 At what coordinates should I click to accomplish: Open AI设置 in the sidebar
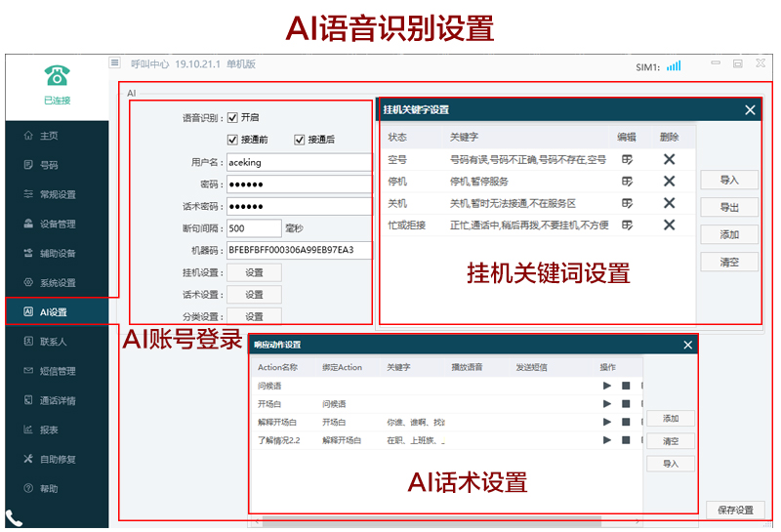click(54, 312)
